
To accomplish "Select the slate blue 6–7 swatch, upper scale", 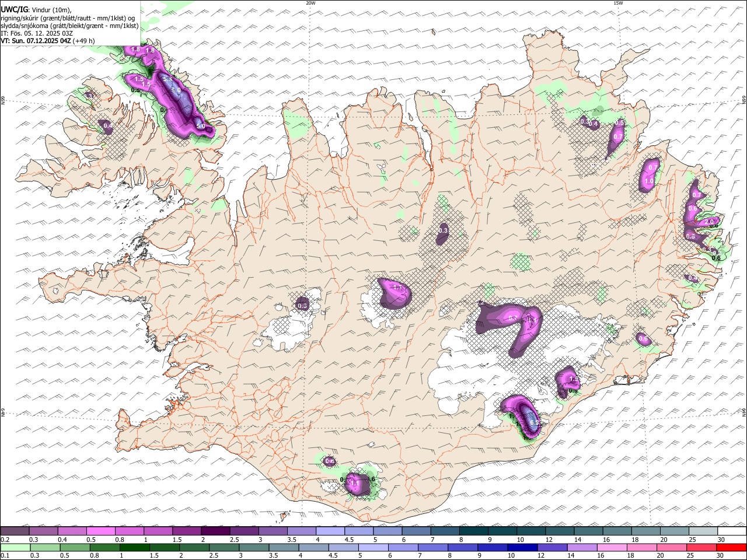I will (416, 531).
